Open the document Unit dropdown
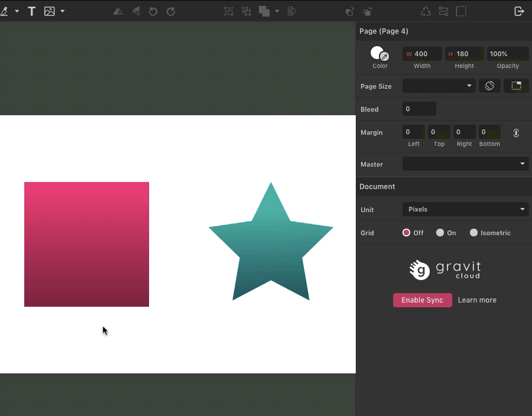The height and width of the screenshot is (416, 532). coord(465,209)
